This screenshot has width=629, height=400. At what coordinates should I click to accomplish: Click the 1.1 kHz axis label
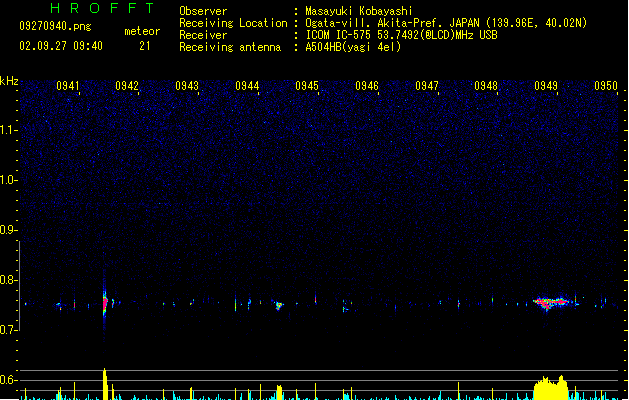pos(8,130)
